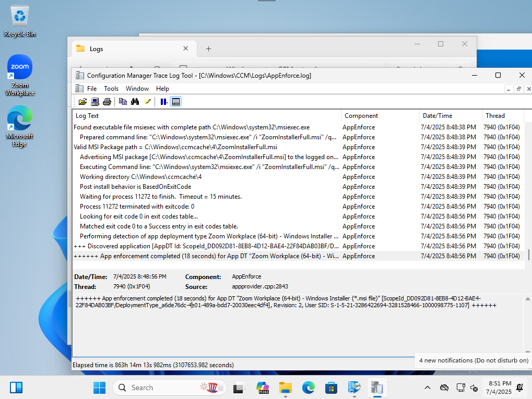The height and width of the screenshot is (399, 532).
Task: Click the Component column header
Action: pyautogui.click(x=380, y=116)
